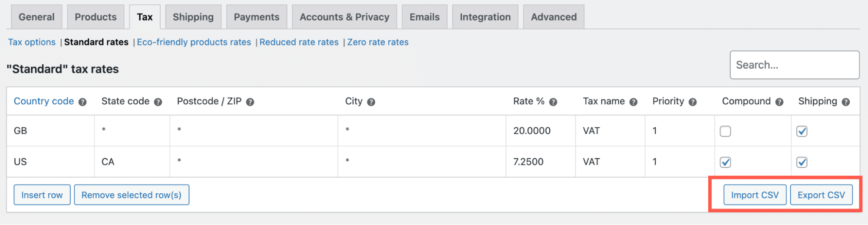Edit the postcode cell in US row
Image resolution: width=868 pixels, height=225 pixels.
pos(254,162)
